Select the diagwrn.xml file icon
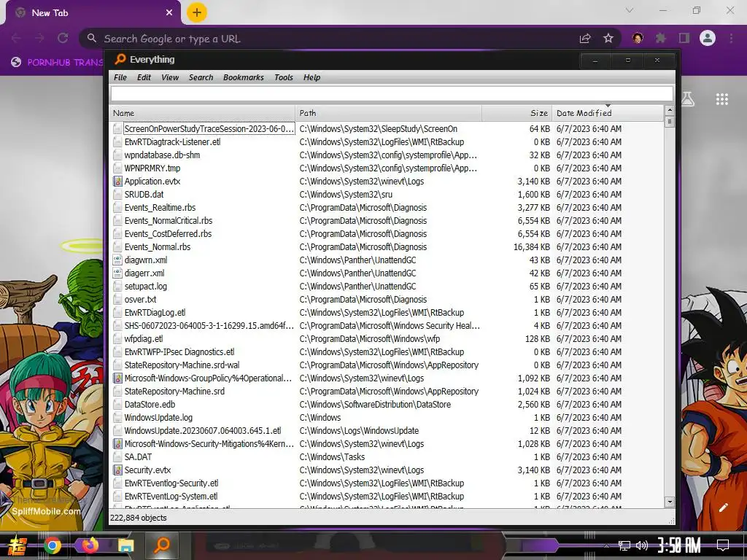The width and height of the screenshot is (747, 560). coord(117,260)
